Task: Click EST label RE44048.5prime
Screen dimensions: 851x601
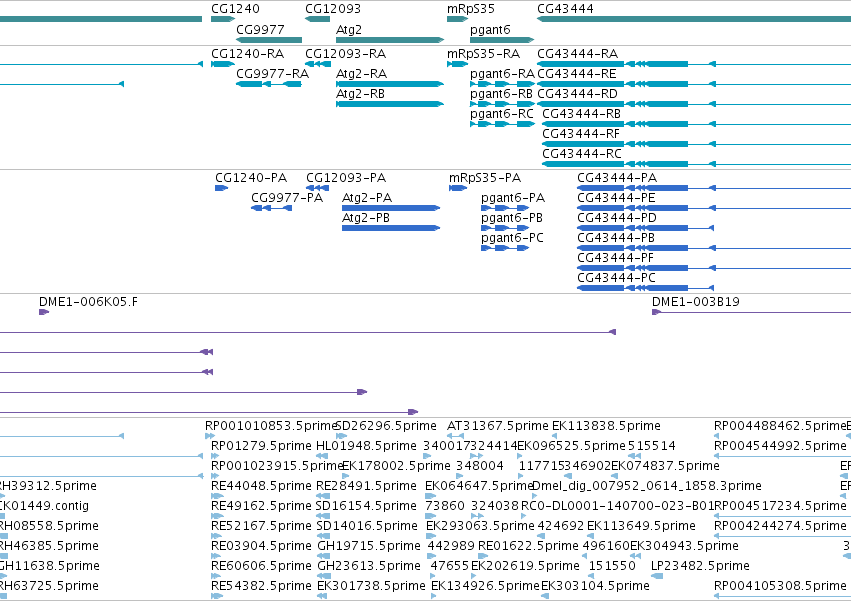Action: coord(261,486)
